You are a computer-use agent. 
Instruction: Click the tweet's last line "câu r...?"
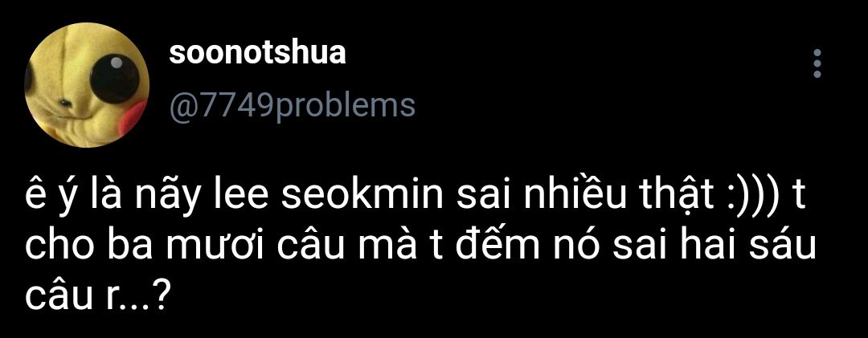97,299
